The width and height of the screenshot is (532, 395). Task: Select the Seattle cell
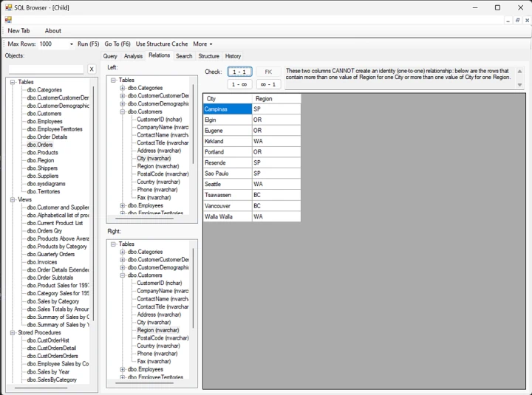pyautogui.click(x=228, y=184)
